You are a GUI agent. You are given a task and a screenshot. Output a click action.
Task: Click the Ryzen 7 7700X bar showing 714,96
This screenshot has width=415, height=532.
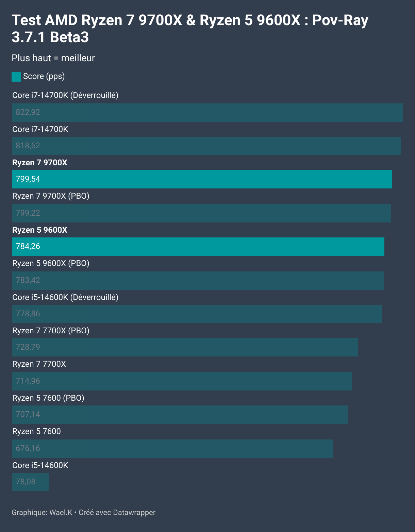tap(182, 381)
